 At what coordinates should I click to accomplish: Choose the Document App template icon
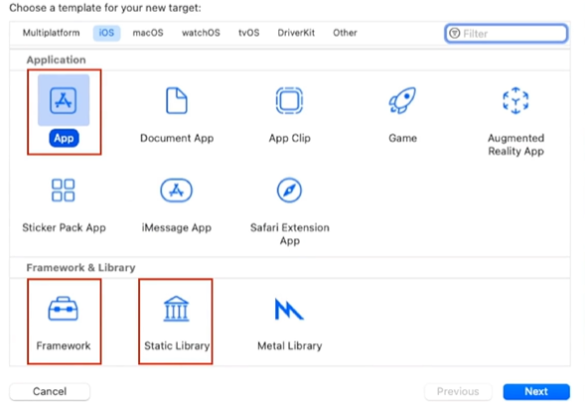click(x=176, y=100)
